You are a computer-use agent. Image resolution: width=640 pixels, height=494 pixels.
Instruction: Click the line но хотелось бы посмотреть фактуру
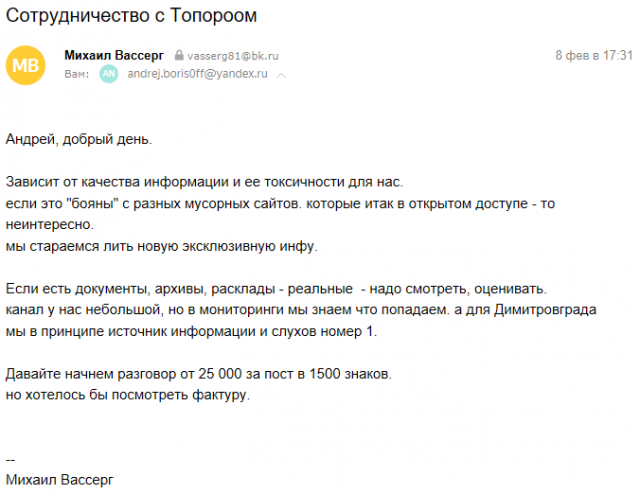click(x=126, y=395)
